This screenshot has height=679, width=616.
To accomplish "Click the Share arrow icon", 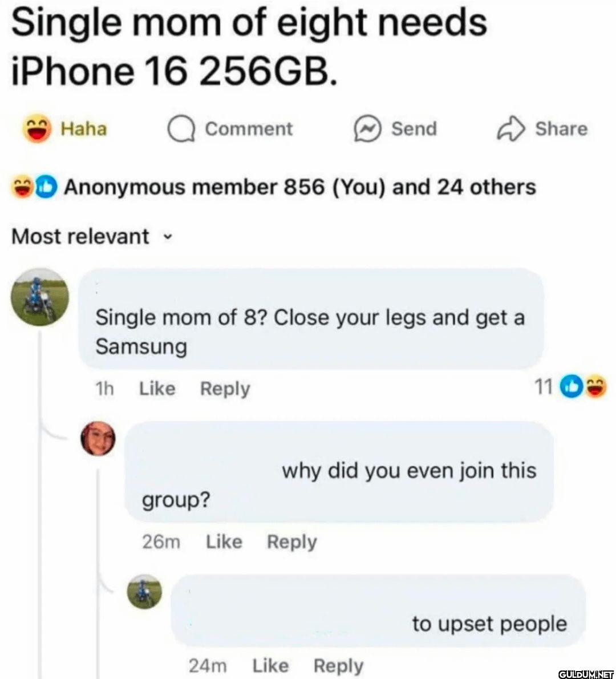I will click(511, 129).
